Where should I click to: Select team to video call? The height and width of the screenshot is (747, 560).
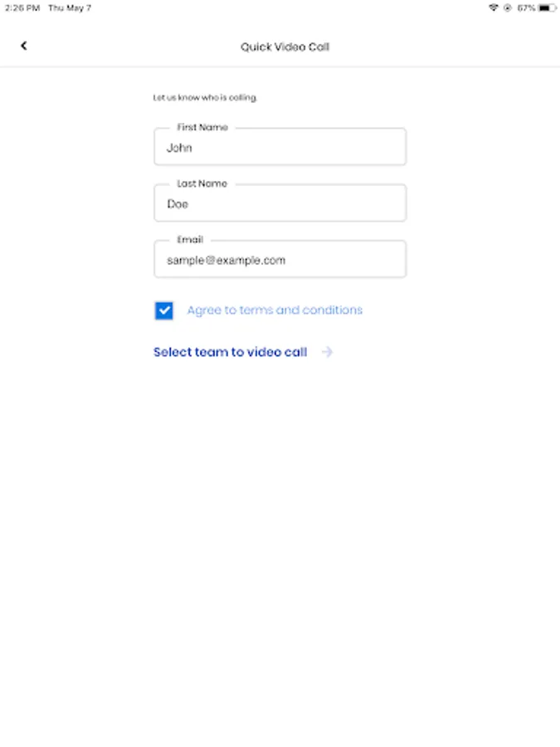pyautogui.click(x=230, y=352)
